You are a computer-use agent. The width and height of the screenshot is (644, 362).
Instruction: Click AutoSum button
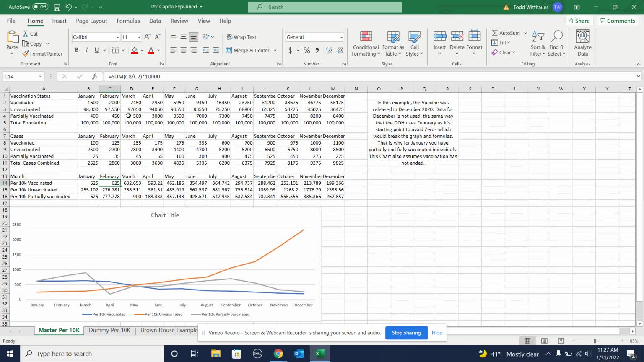pyautogui.click(x=506, y=33)
